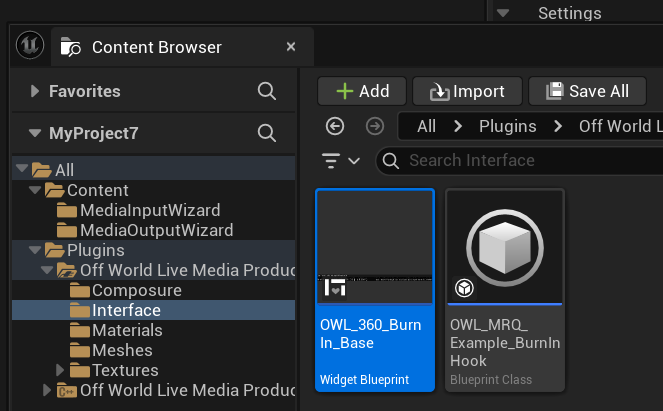The image size is (663, 411).
Task: Jump to Off World breadcrumb segment
Action: click(x=621, y=126)
